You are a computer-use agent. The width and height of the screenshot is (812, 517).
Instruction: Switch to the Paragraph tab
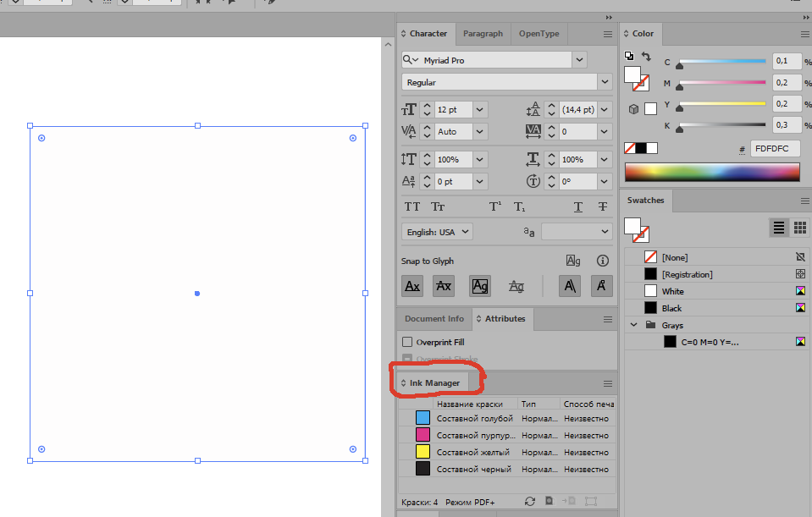483,34
